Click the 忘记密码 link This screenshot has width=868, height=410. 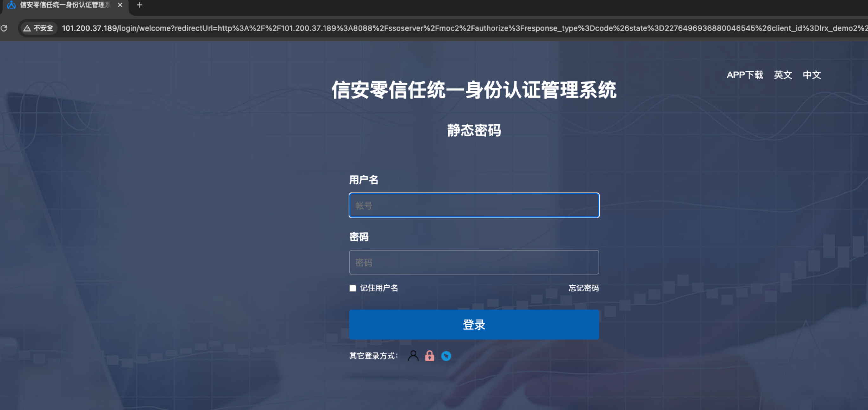[x=584, y=288]
